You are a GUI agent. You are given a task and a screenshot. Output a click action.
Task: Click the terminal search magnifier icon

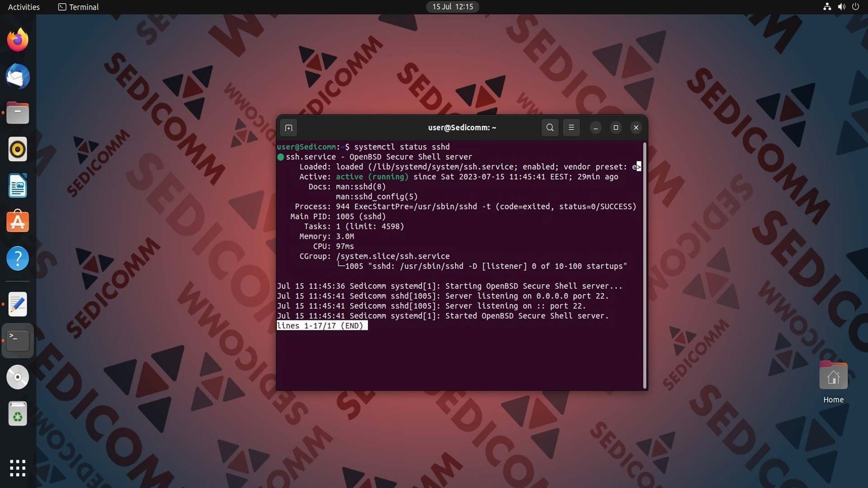point(550,128)
